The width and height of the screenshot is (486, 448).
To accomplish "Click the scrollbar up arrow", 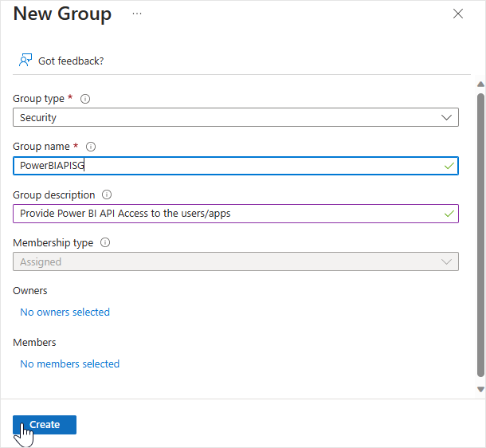I will [x=480, y=84].
